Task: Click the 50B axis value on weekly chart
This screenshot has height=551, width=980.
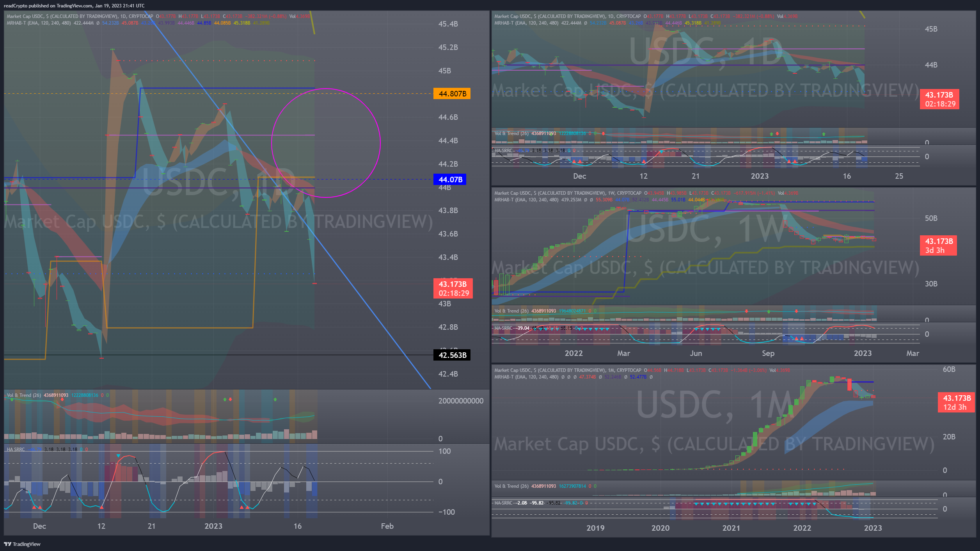Action: coord(931,218)
